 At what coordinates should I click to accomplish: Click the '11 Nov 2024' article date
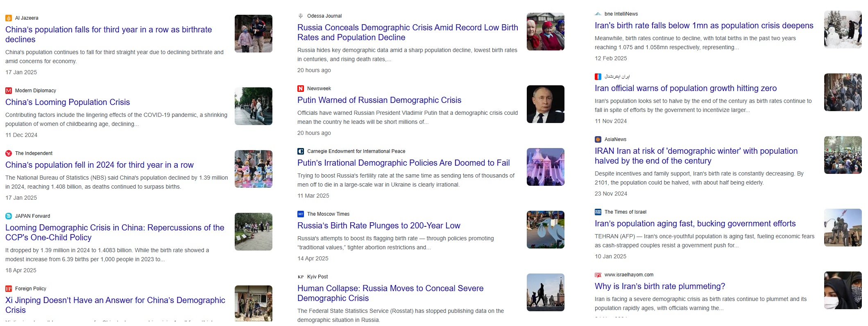[611, 121]
